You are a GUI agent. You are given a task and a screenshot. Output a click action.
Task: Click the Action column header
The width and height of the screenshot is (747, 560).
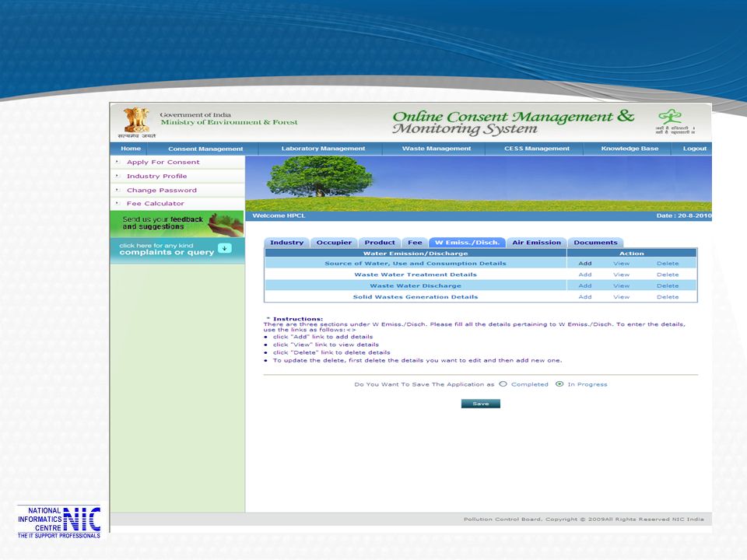(632, 254)
